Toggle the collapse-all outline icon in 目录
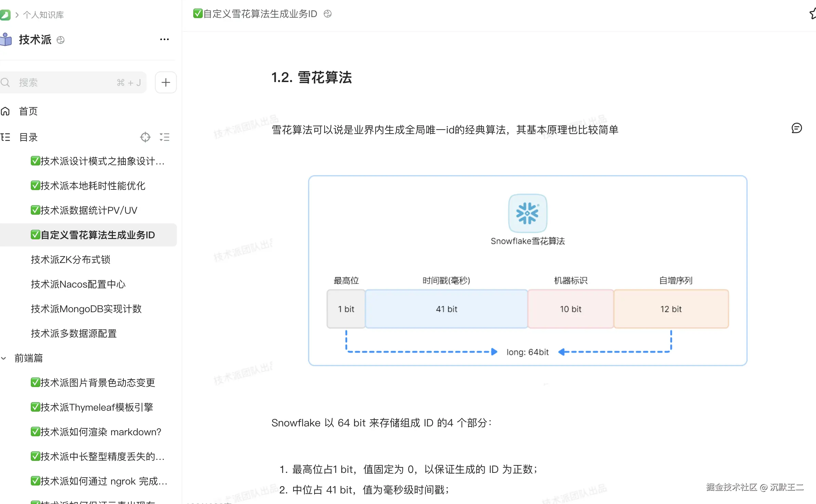This screenshot has width=816, height=504. click(164, 137)
